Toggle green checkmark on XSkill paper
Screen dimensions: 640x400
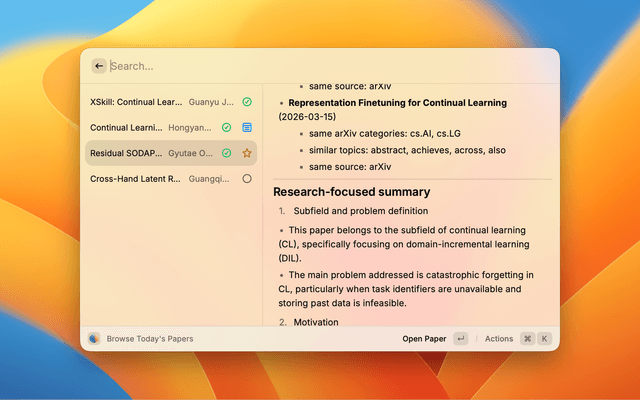pyautogui.click(x=247, y=101)
